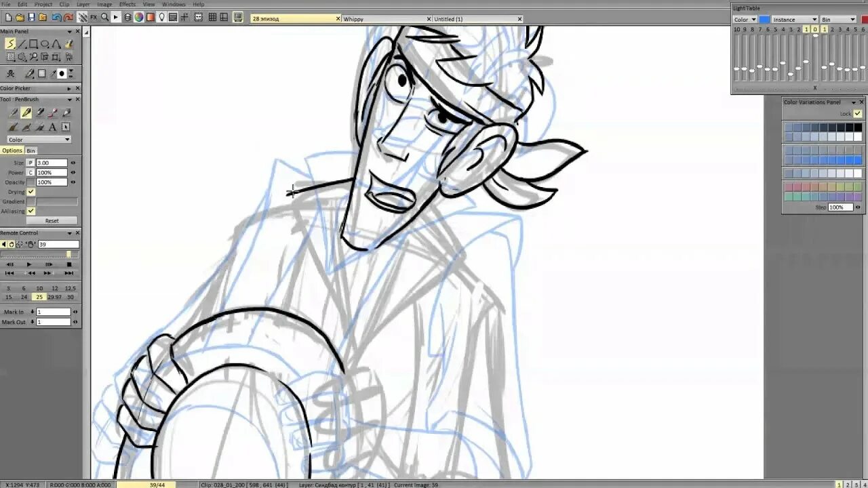Image resolution: width=868 pixels, height=488 pixels.
Task: Pick the eyedropper color picker tool
Action: (53, 73)
